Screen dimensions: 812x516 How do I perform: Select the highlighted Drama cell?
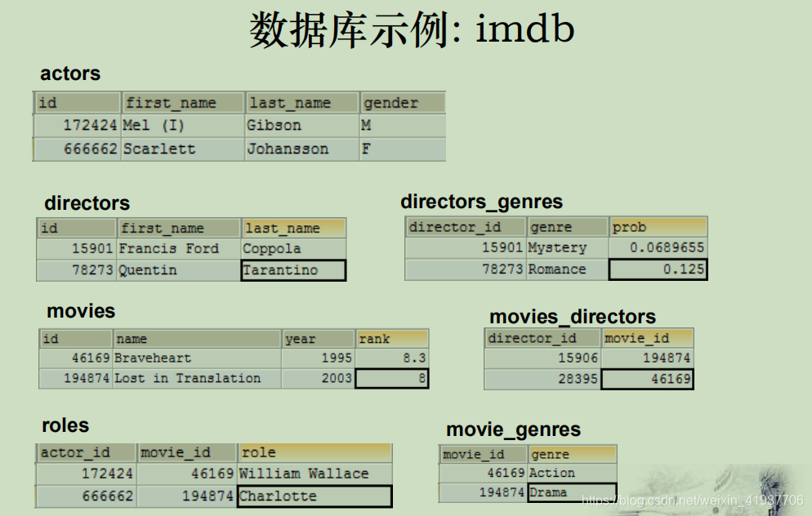tap(572, 492)
